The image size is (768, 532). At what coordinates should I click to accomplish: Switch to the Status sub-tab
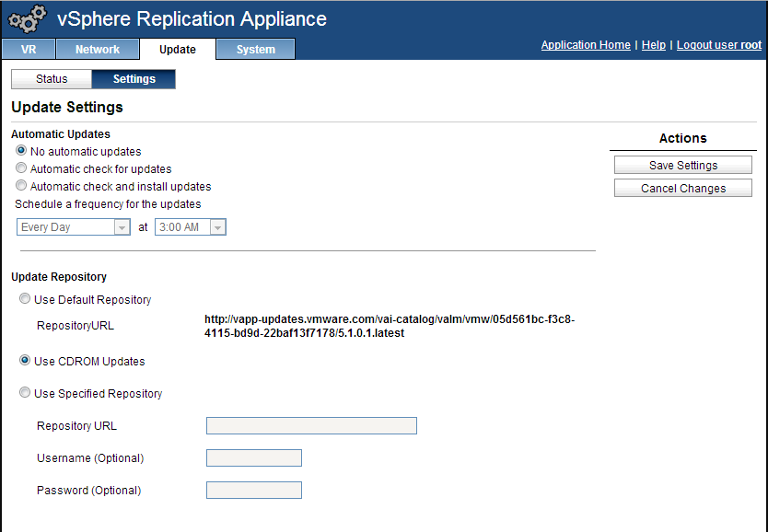pyautogui.click(x=52, y=79)
